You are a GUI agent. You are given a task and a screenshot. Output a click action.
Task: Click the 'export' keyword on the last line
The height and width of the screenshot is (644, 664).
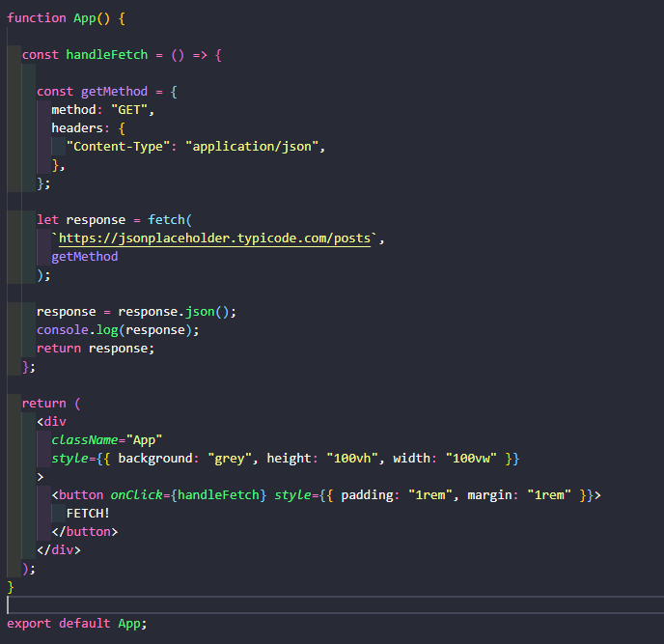29,624
